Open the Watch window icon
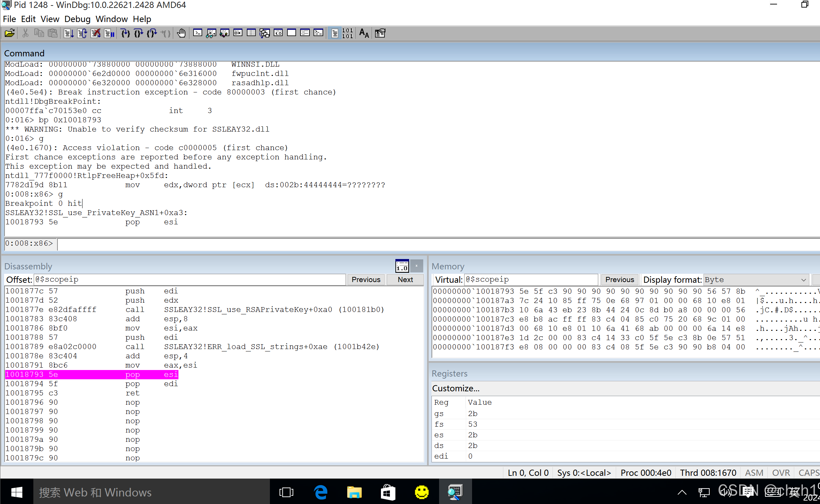This screenshot has width=820, height=504. (211, 33)
